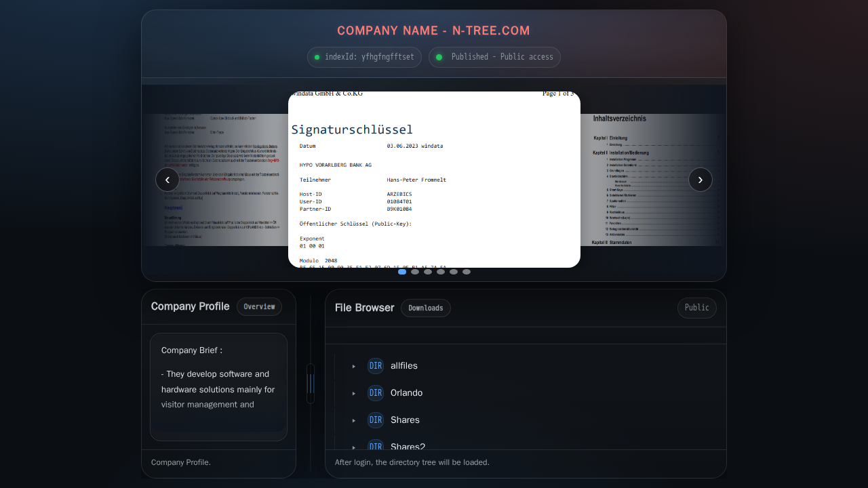Select the fifth carousel indicator dot
The width and height of the screenshot is (868, 488).
454,272
